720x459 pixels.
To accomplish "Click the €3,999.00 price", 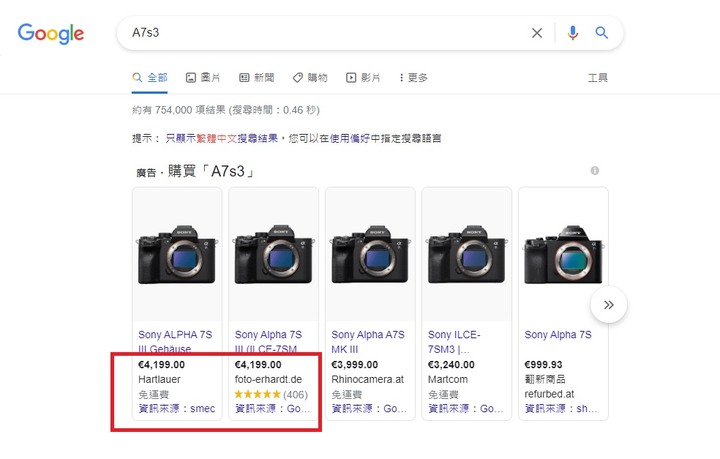I will [x=354, y=365].
